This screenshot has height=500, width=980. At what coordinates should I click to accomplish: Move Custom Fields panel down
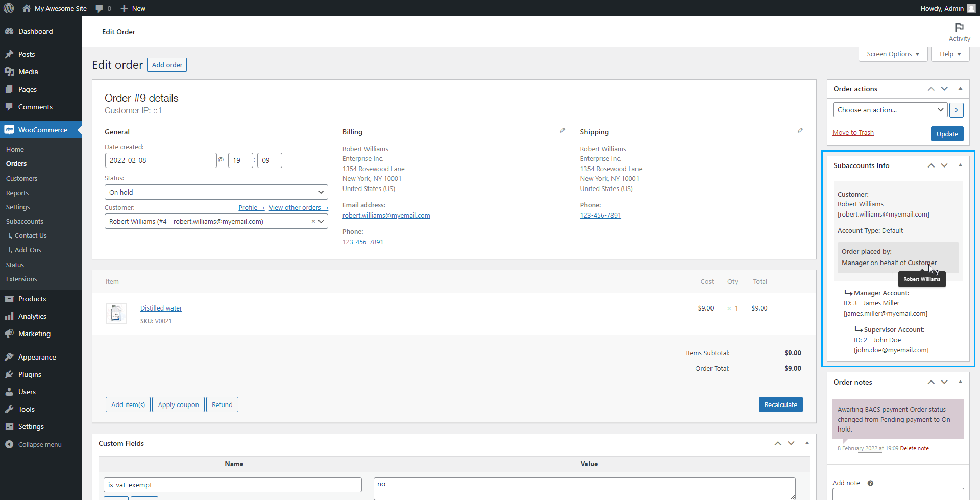click(791, 443)
